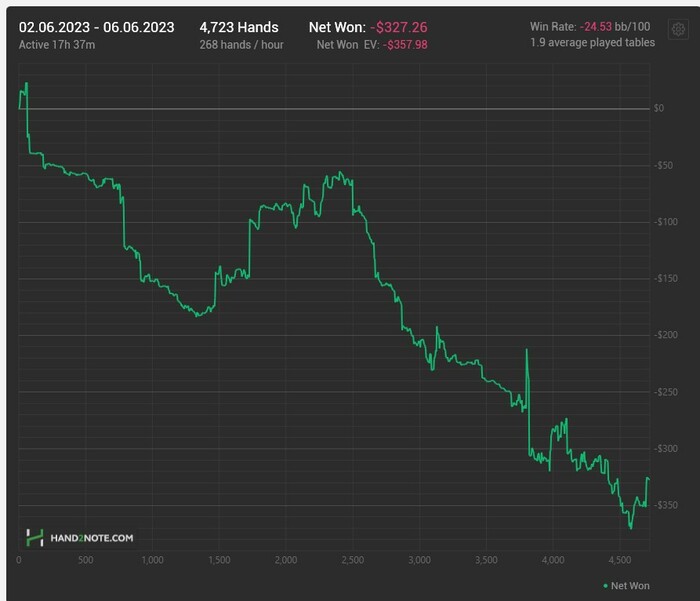Click the Win Rate -24.53 bb/100 stat
The image size is (700, 601).
click(x=590, y=26)
